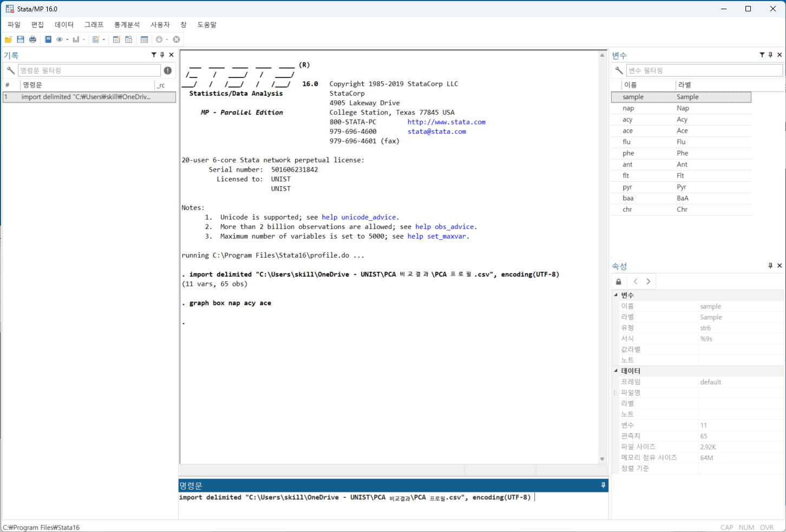Click the 변수 필터링 input field

[704, 70]
